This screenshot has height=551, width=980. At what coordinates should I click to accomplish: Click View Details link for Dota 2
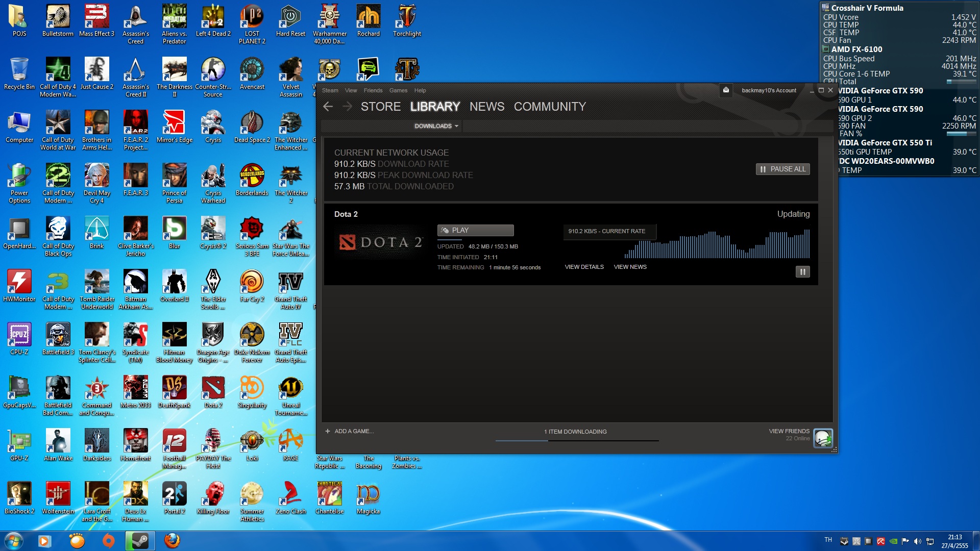(x=584, y=267)
